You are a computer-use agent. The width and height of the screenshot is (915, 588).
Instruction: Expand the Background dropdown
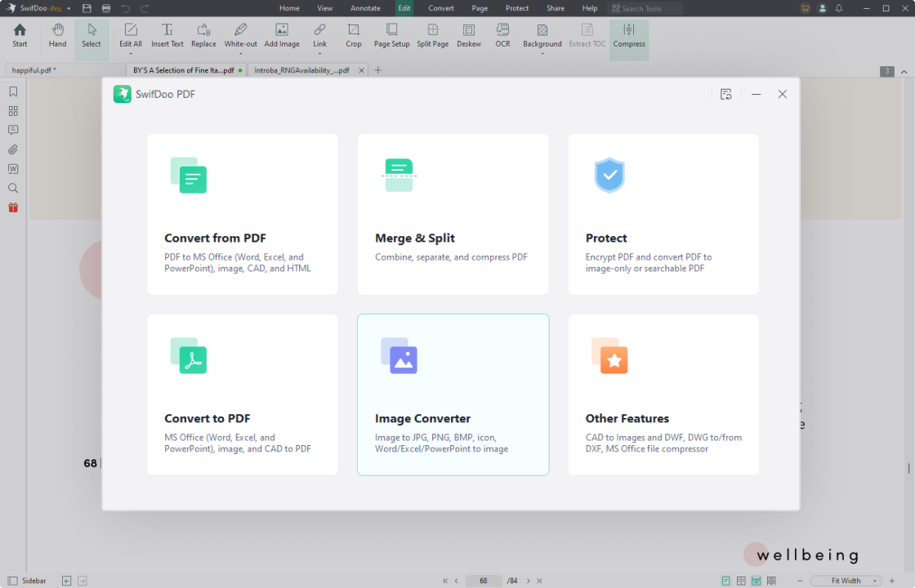pyautogui.click(x=542, y=54)
